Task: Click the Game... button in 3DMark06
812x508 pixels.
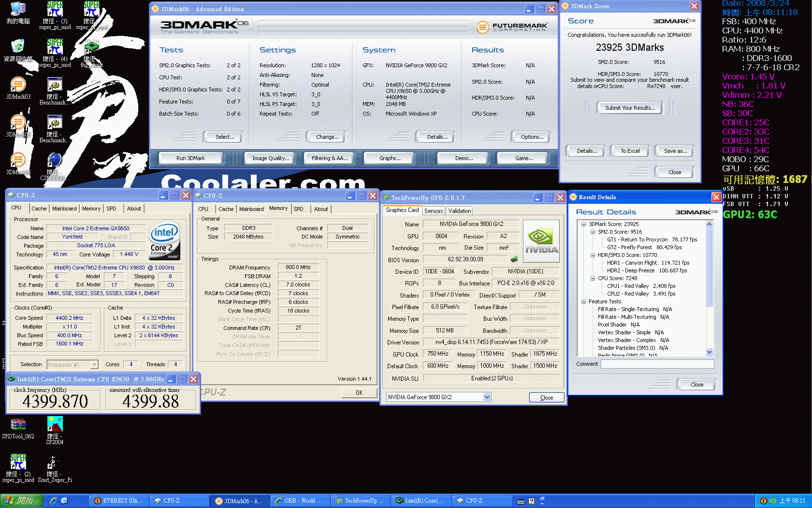Action: [x=523, y=158]
